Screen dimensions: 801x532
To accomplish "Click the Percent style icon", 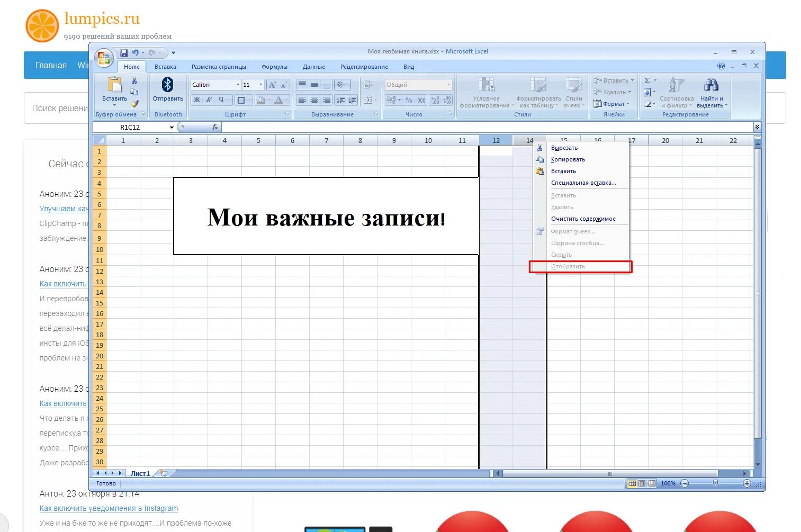I will tap(409, 100).
